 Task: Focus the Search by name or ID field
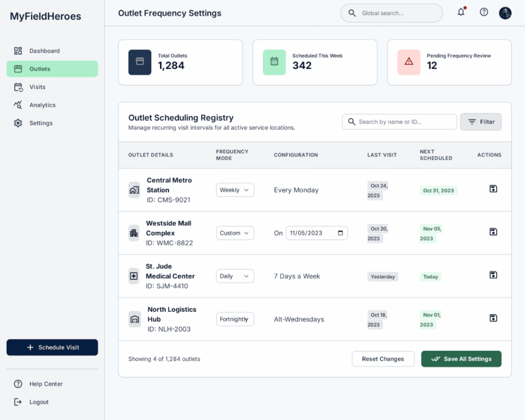click(399, 122)
